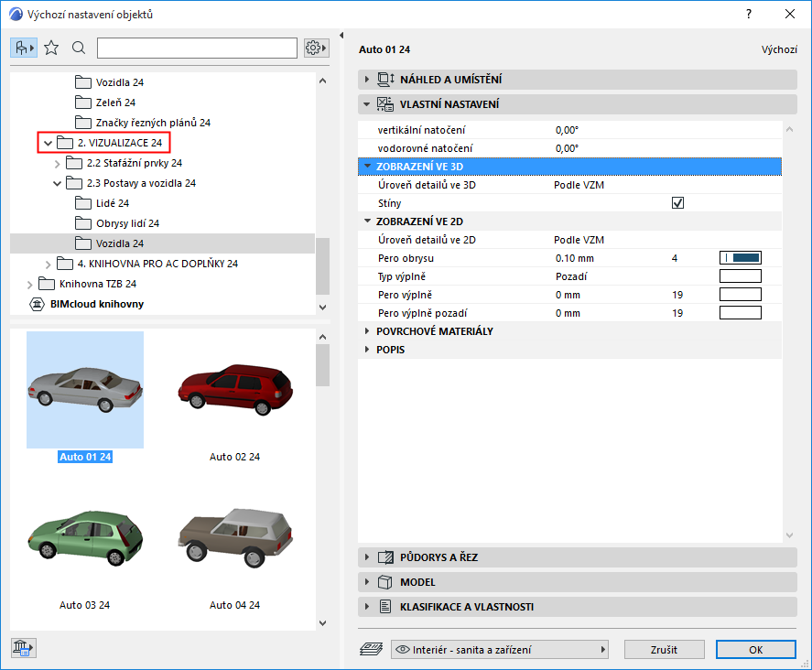Collapse the 2. VIZUALIZACE 24 folder
Image resolution: width=812 pixels, height=670 pixels.
pyautogui.click(x=48, y=144)
